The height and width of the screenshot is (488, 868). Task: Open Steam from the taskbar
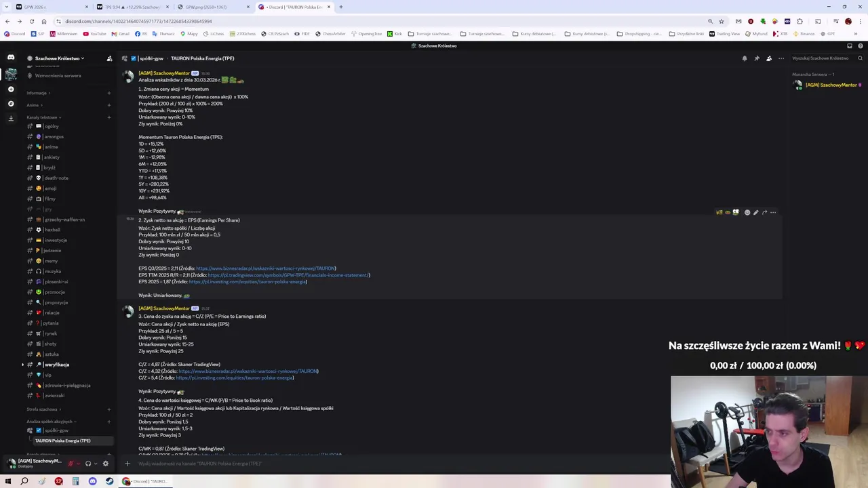109,481
